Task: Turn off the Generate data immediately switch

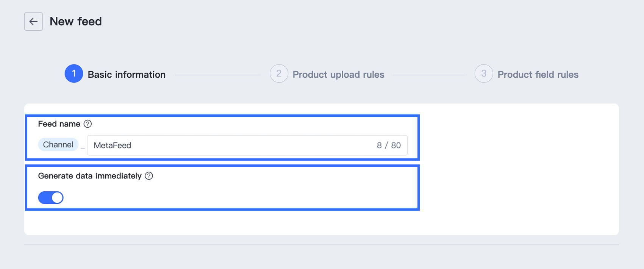Action: point(51,198)
